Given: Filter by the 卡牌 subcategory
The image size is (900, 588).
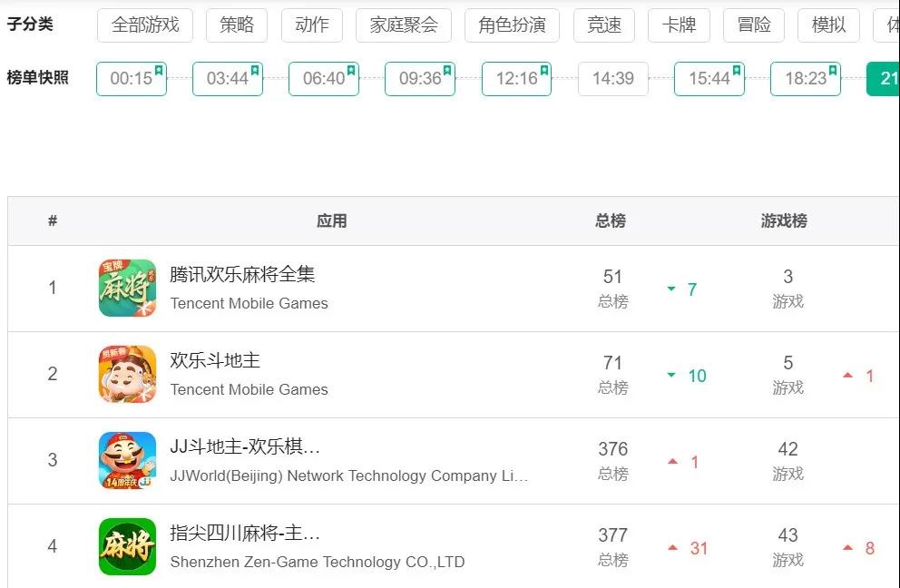Looking at the screenshot, I should [679, 25].
